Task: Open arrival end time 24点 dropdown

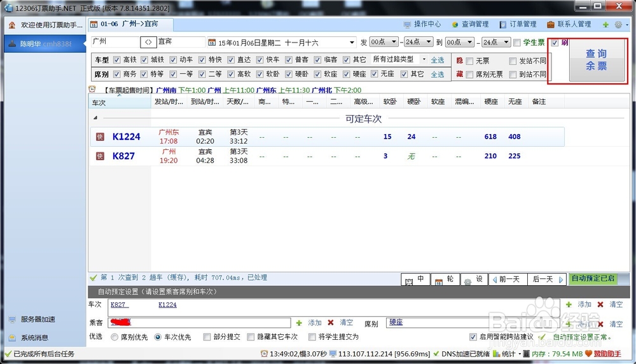Action: click(506, 42)
